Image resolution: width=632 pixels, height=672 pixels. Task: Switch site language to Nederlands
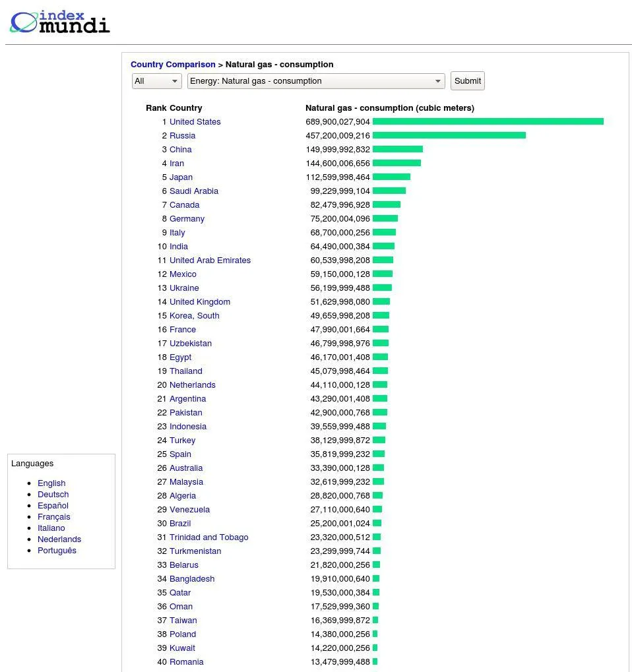[59, 539]
